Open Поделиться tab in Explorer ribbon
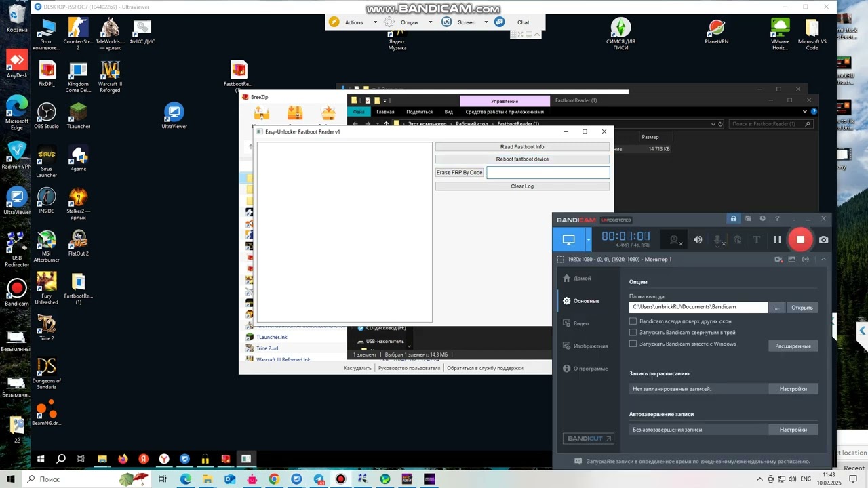 coord(419,112)
